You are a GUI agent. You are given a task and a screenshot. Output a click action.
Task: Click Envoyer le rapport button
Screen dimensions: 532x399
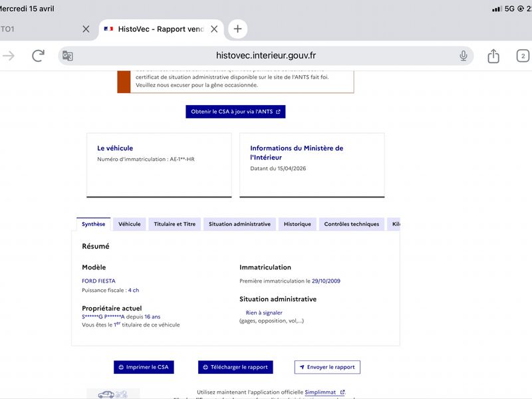327,367
